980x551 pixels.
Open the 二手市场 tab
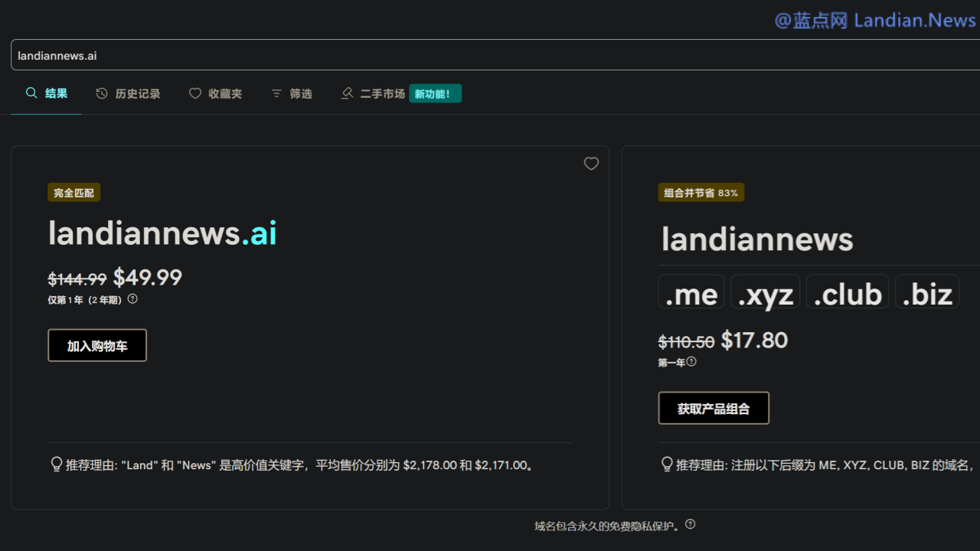coord(382,94)
